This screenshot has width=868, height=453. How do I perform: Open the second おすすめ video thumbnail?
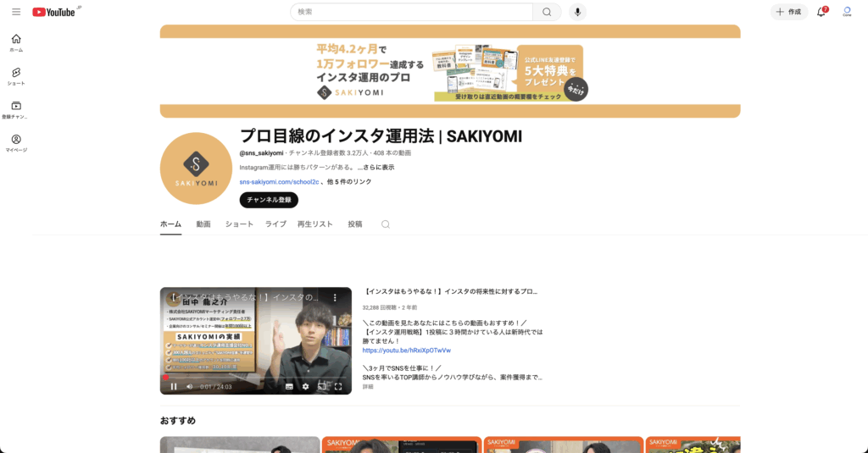click(x=402, y=445)
